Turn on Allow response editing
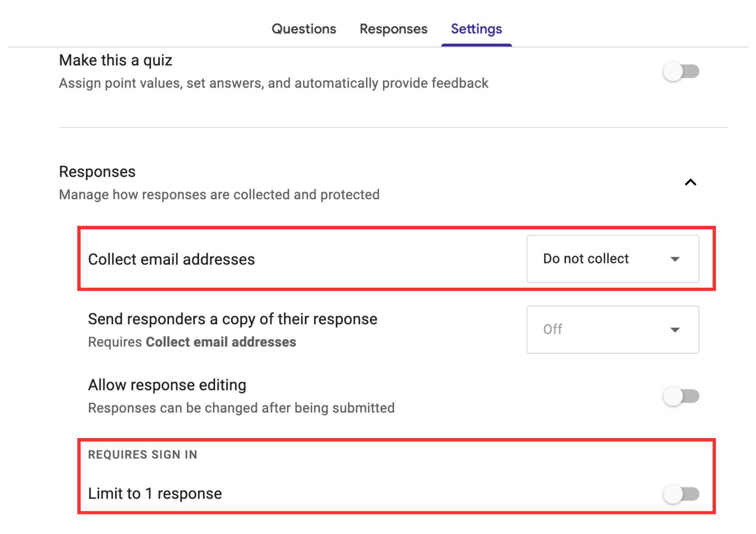The height and width of the screenshot is (534, 756). [x=681, y=396]
